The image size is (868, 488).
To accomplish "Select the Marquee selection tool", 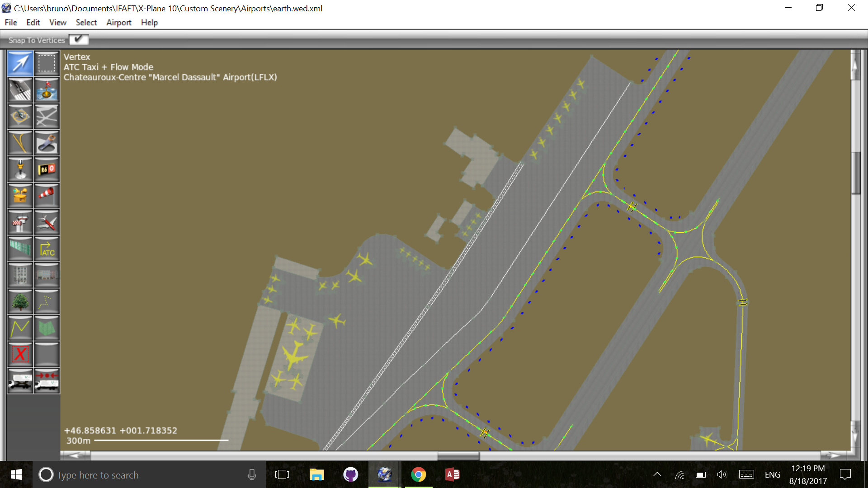I will (x=47, y=63).
